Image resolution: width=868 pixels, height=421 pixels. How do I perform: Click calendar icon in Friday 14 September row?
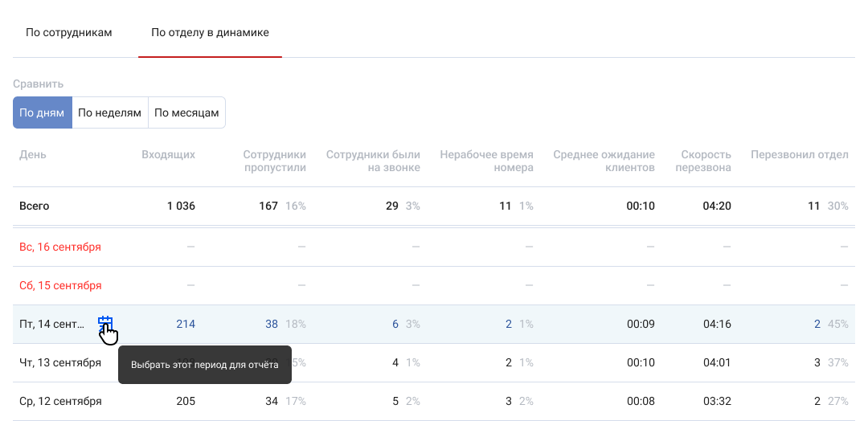pyautogui.click(x=104, y=324)
